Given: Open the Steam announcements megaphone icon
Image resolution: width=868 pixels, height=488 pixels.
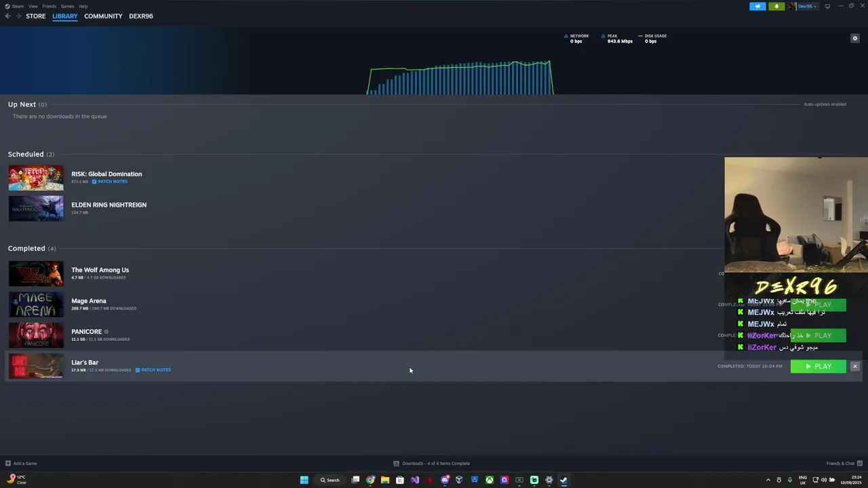Looking at the screenshot, I should click(x=757, y=6).
